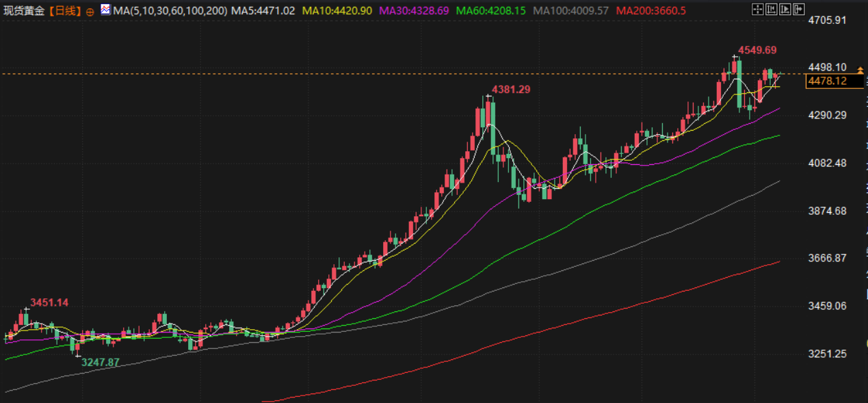
Task: Open the 现货黄金 symbol title
Action: click(25, 11)
